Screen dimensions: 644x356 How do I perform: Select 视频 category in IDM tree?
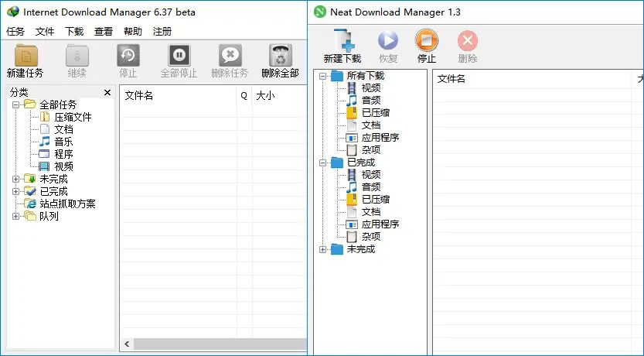tap(63, 166)
